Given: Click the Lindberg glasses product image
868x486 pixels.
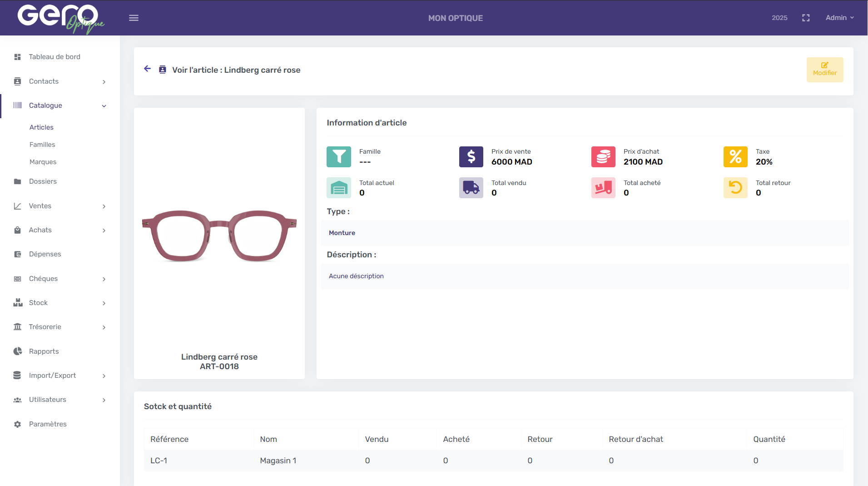Looking at the screenshot, I should (x=219, y=235).
